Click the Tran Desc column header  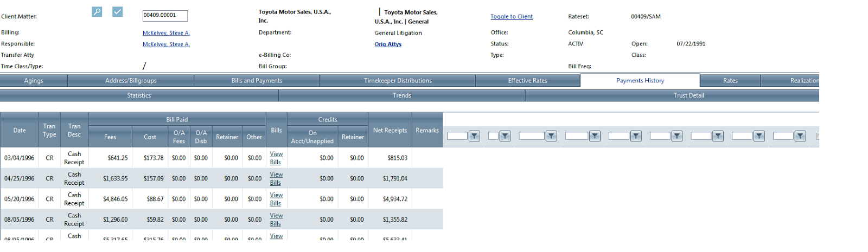click(x=74, y=131)
